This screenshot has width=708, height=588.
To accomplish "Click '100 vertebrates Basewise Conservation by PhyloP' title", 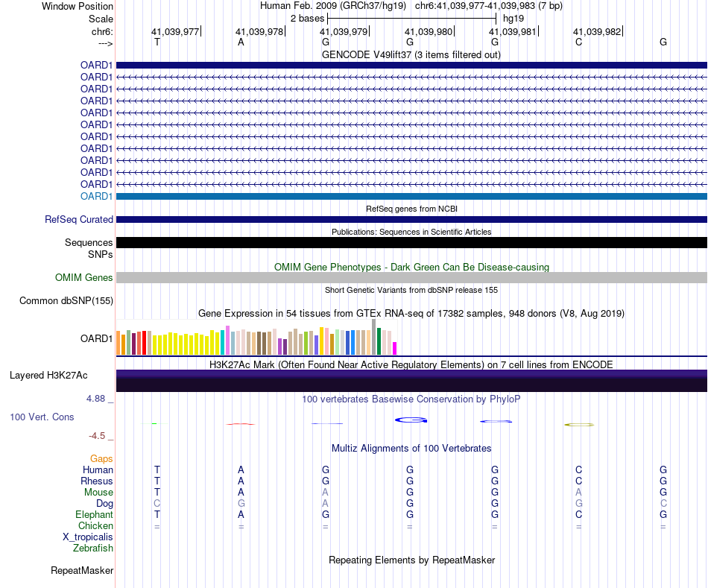I will 411,399.
